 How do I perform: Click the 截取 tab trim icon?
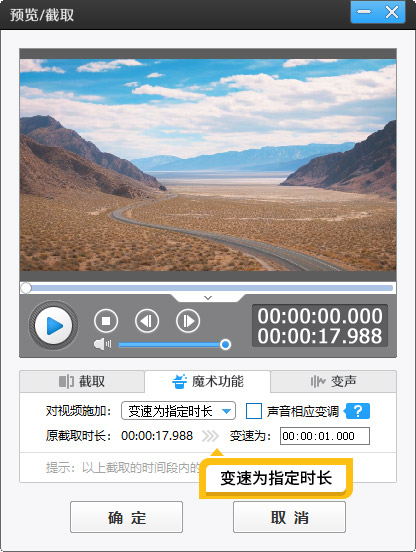coord(66,381)
